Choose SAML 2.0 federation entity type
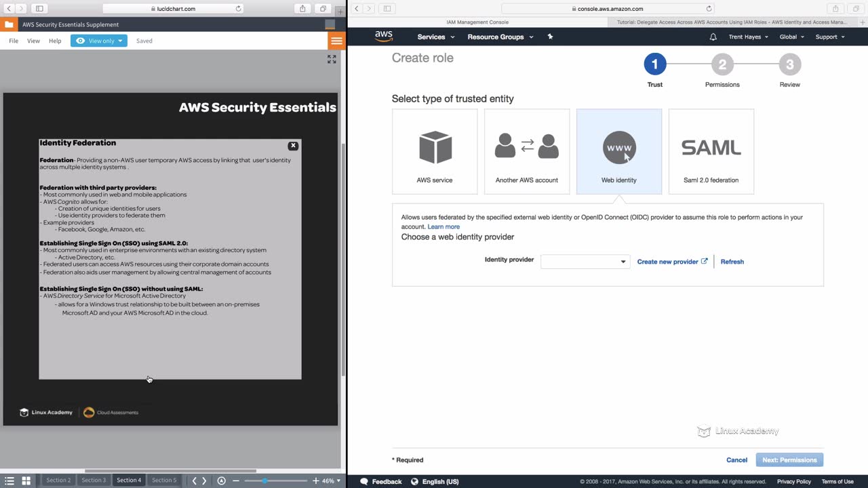Viewport: 868px width, 488px height. (x=711, y=152)
